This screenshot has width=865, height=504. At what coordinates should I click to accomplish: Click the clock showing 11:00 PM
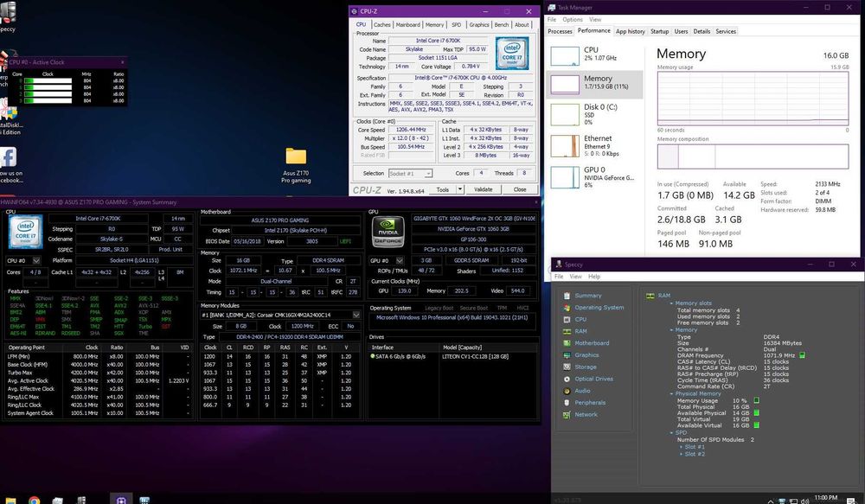(826, 499)
